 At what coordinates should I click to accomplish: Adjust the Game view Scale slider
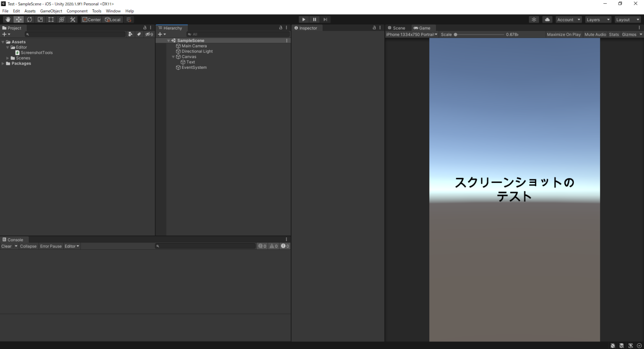click(x=479, y=34)
